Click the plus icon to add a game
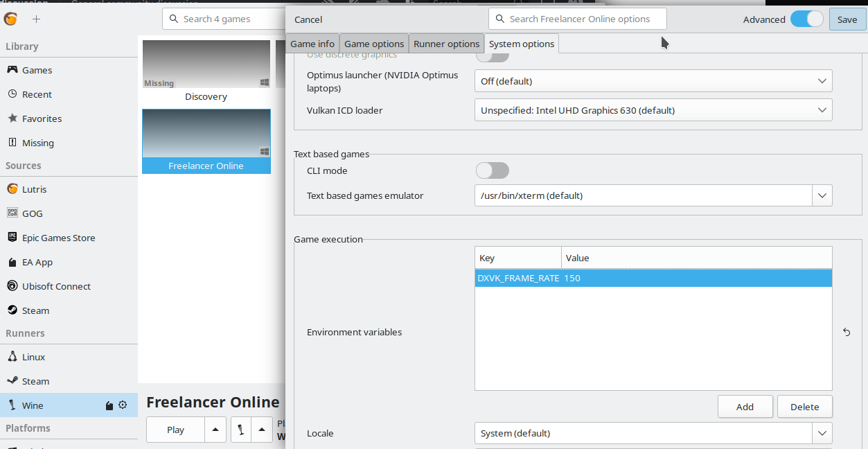Viewport: 868px width, 449px height. [x=36, y=19]
